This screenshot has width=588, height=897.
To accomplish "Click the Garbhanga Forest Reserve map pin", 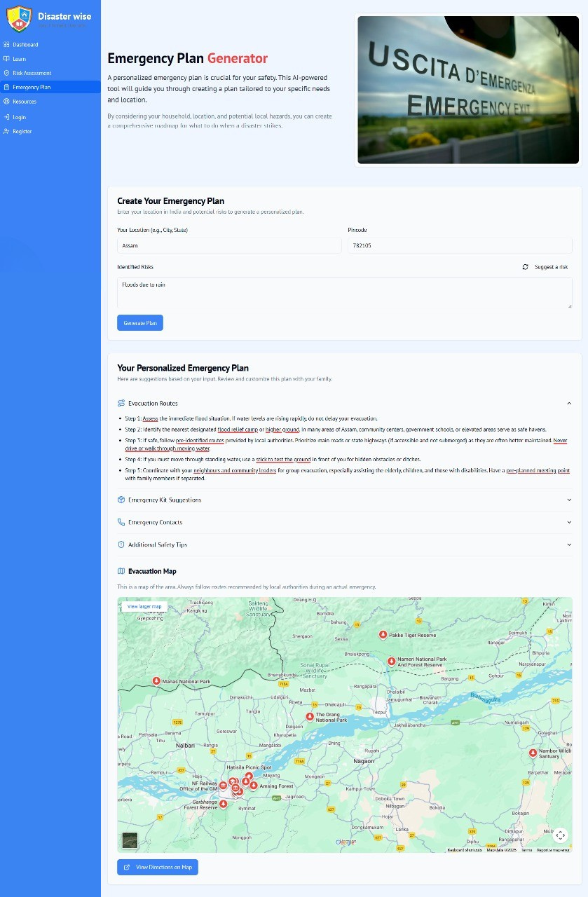I will tap(224, 804).
